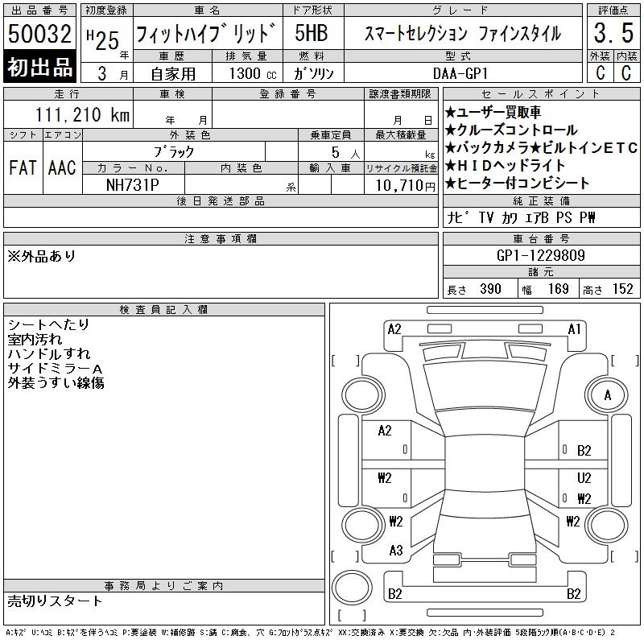Select shift type FAT
Screen dimensions: 644x644
point(23,167)
